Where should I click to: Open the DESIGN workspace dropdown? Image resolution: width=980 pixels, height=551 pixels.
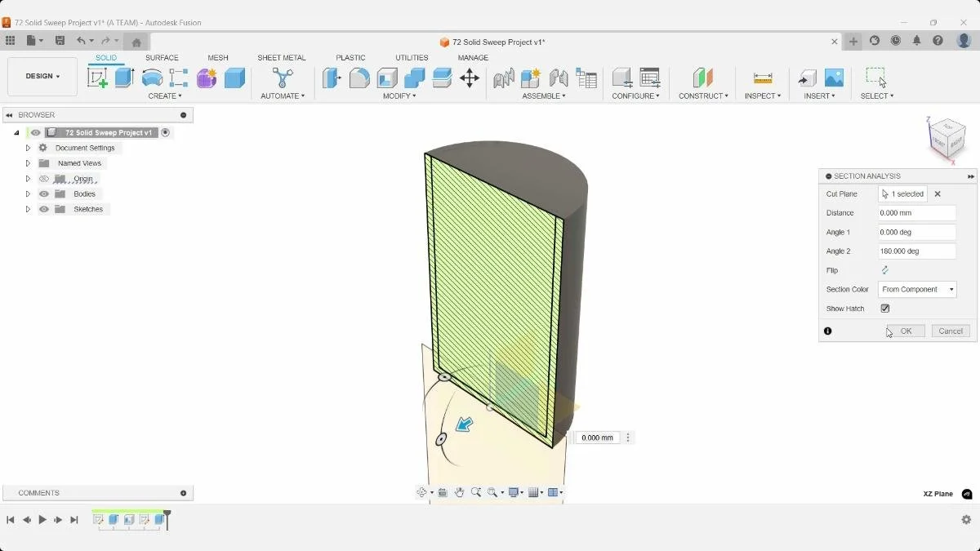click(42, 76)
